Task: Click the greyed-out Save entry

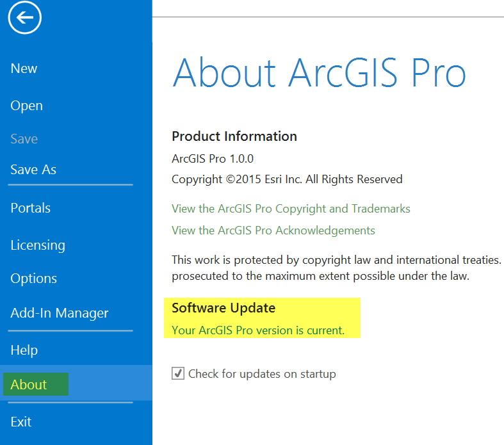Action: pos(24,139)
